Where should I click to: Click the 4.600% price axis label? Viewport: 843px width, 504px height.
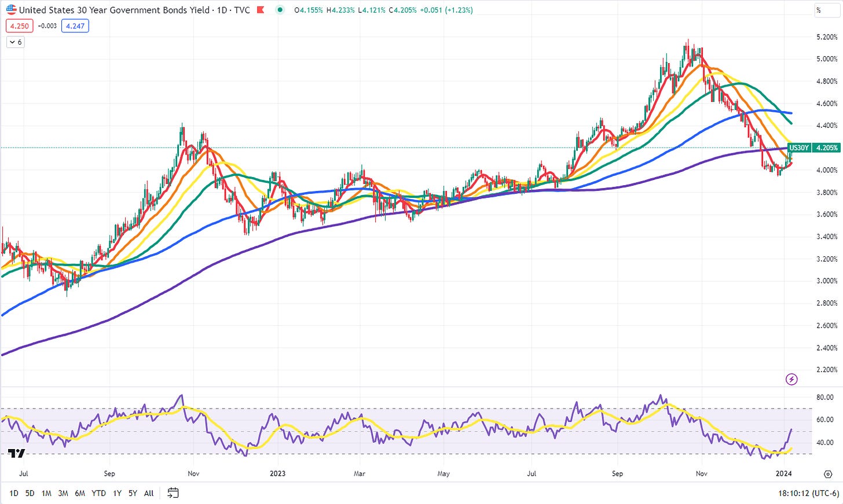(x=826, y=104)
